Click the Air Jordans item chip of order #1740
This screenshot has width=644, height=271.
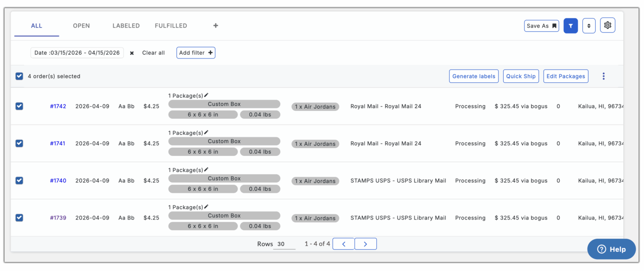pos(315,181)
